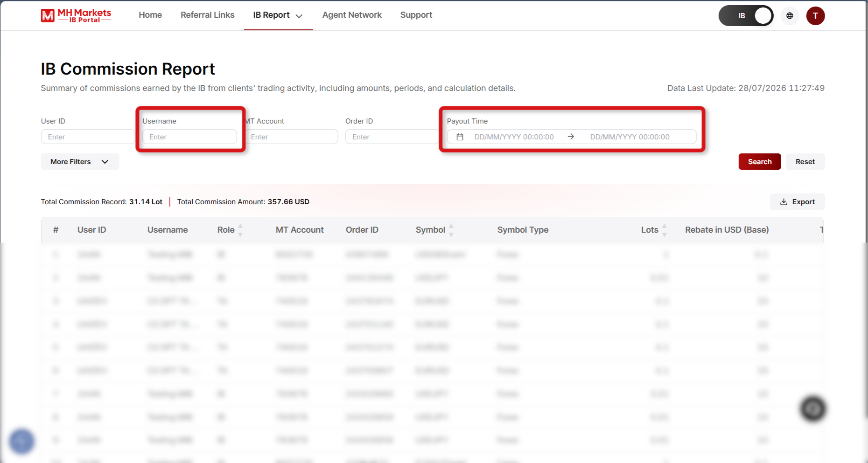Click the IB Commission Report heading
868x463 pixels.
[x=128, y=69]
